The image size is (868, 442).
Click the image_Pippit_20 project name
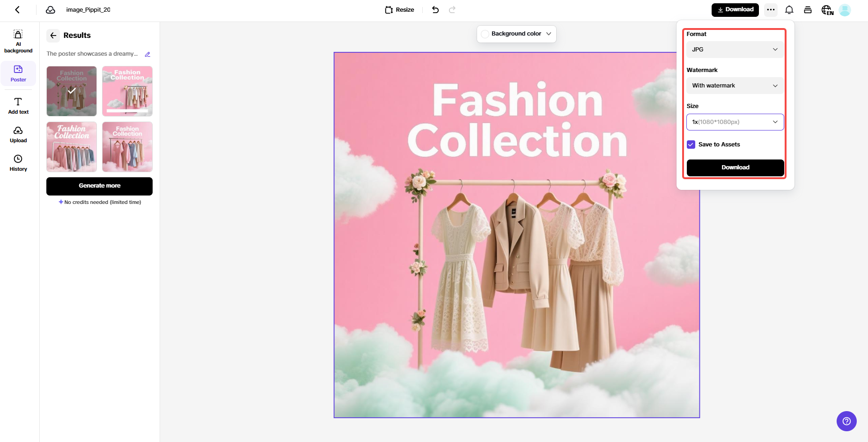[88, 10]
